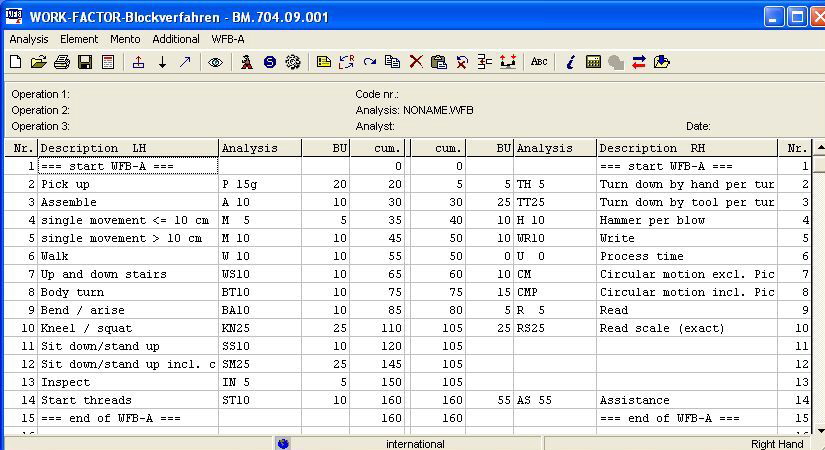Screen dimensions: 825x450
Task: Open the calculator icon in the toolbar
Action: [594, 62]
